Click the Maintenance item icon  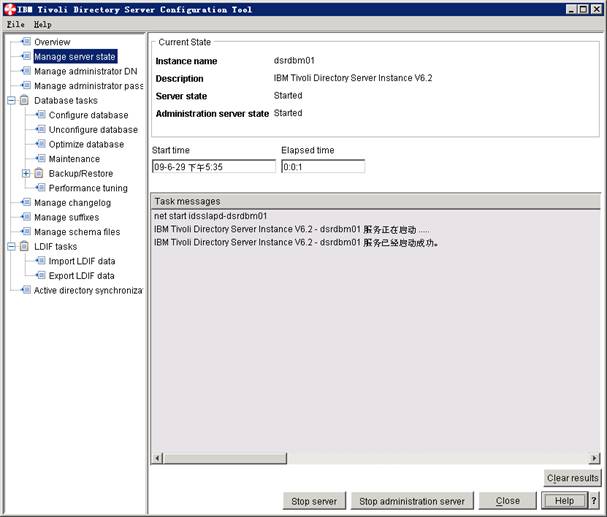41,158
